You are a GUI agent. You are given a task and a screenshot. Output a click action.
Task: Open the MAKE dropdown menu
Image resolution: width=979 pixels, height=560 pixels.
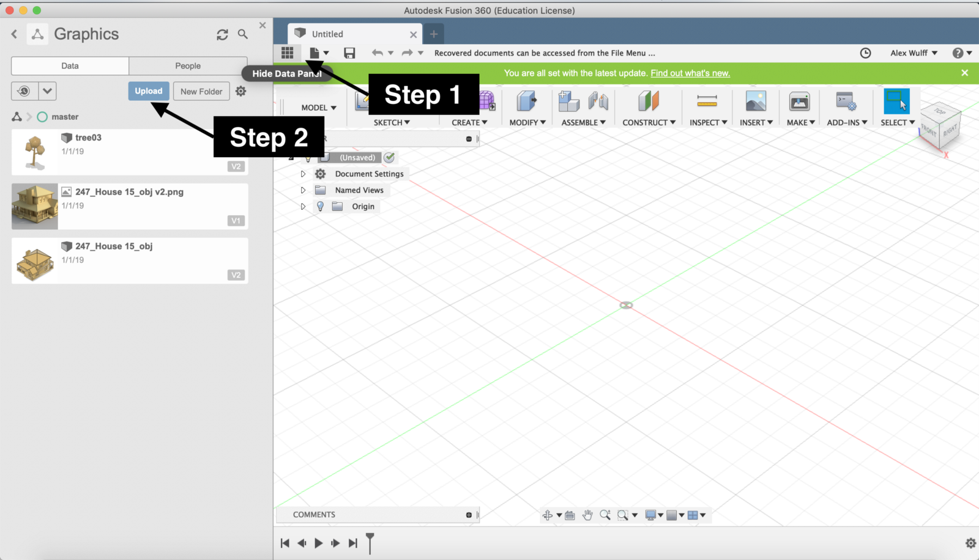801,122
